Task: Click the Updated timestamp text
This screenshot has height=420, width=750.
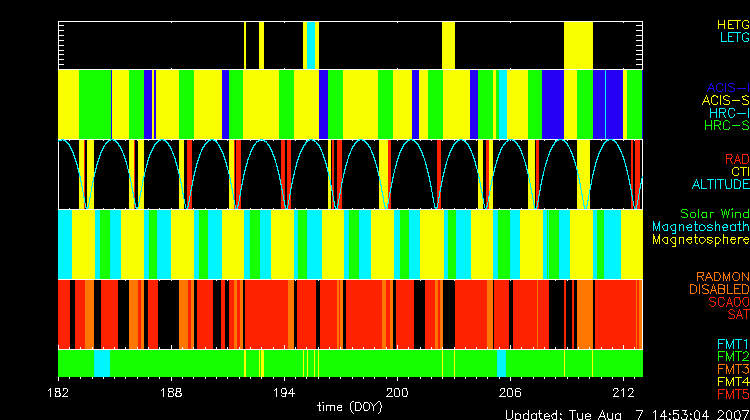Action: pyautogui.click(x=626, y=414)
